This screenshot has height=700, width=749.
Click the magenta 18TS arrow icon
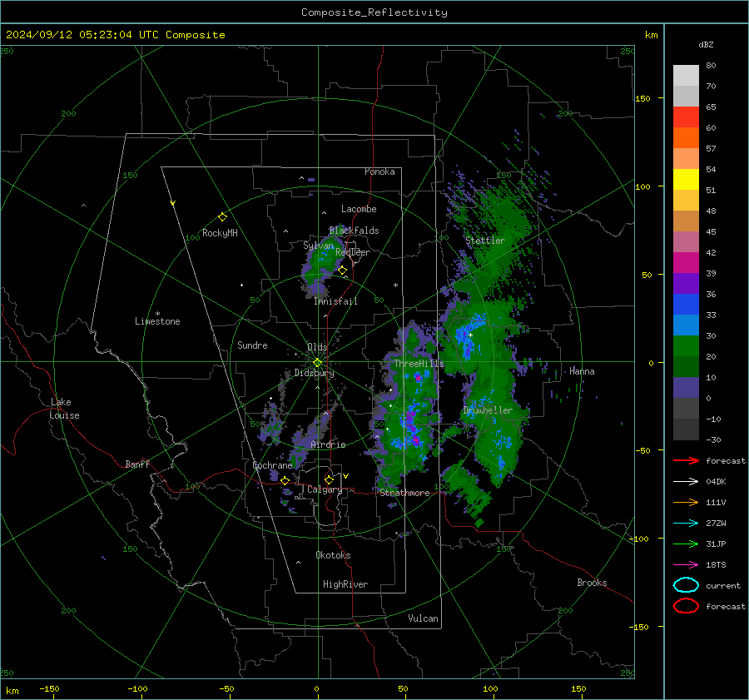coord(686,565)
